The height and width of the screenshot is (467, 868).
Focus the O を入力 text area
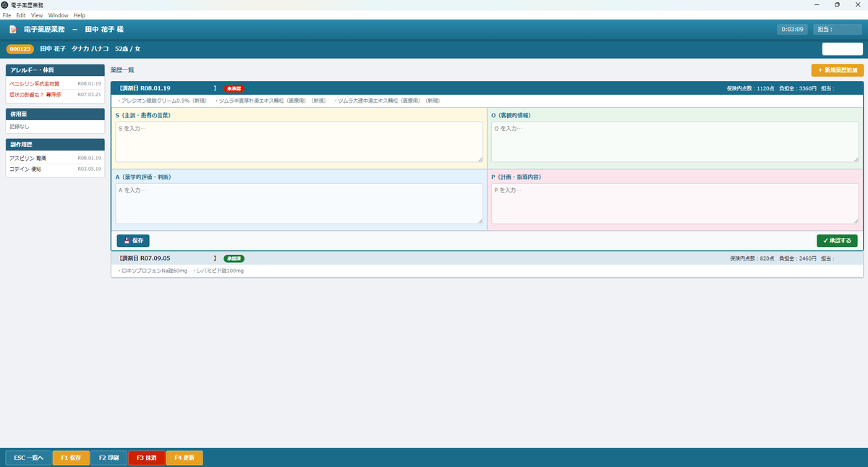pyautogui.click(x=675, y=142)
